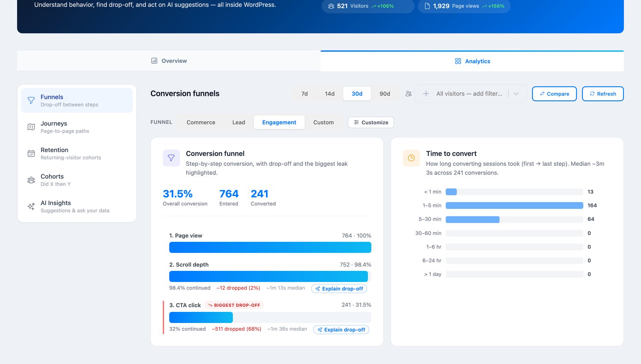
Task: Click the Retention calendar icon
Action: pos(31,153)
